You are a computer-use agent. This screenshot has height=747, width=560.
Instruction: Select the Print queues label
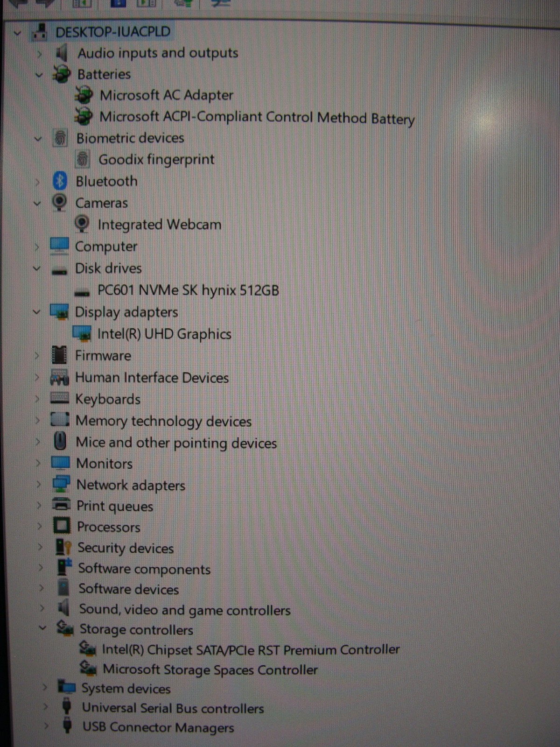[115, 507]
